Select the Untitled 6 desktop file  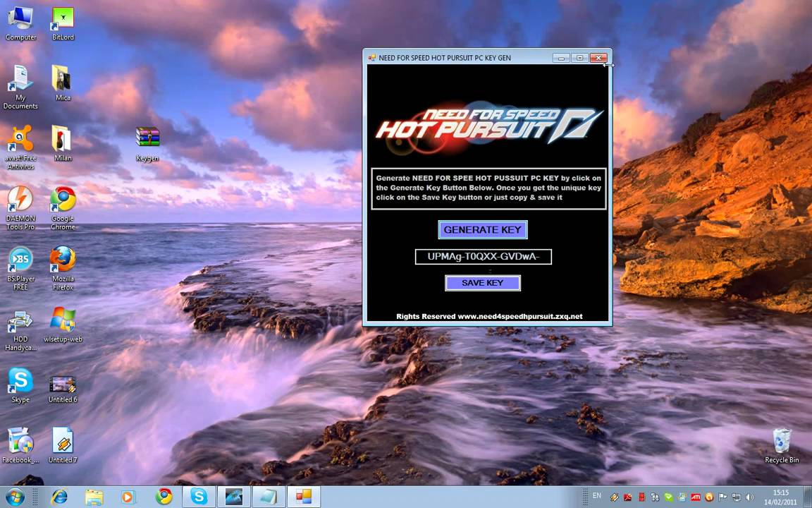pos(63,389)
